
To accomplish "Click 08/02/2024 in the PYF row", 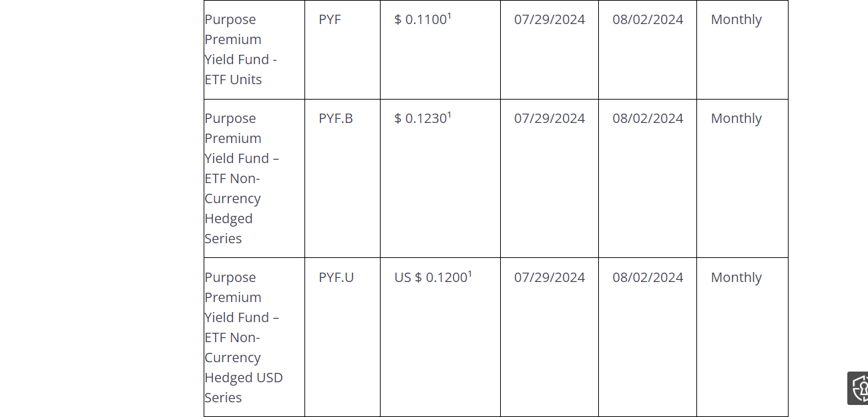I will (648, 19).
